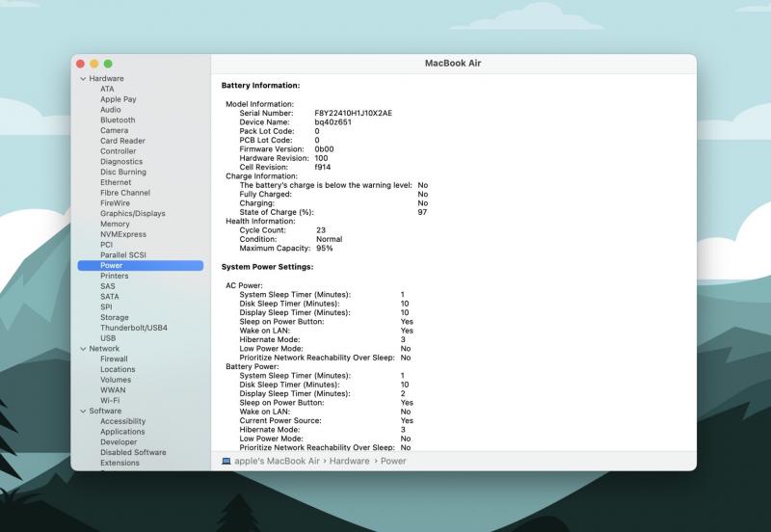Viewport: 771px width, 532px height.
Task: Collapse the Hardware section chevron
Action: click(x=83, y=79)
